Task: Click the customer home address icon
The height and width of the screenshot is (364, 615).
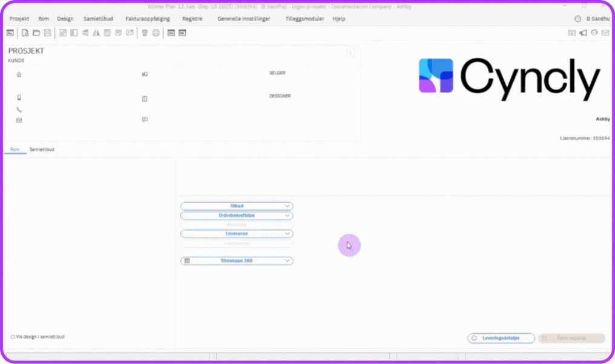Action: (19, 74)
